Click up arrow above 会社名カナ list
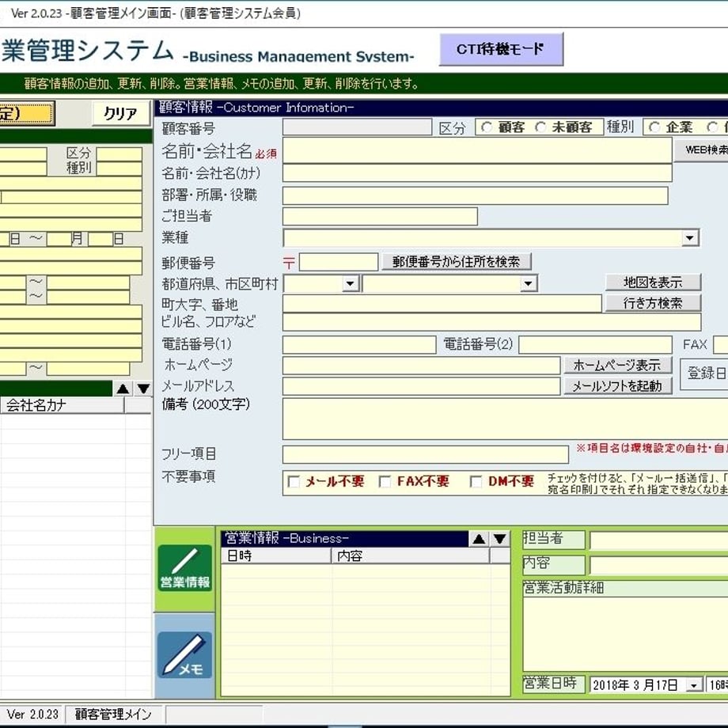 pyautogui.click(x=123, y=389)
